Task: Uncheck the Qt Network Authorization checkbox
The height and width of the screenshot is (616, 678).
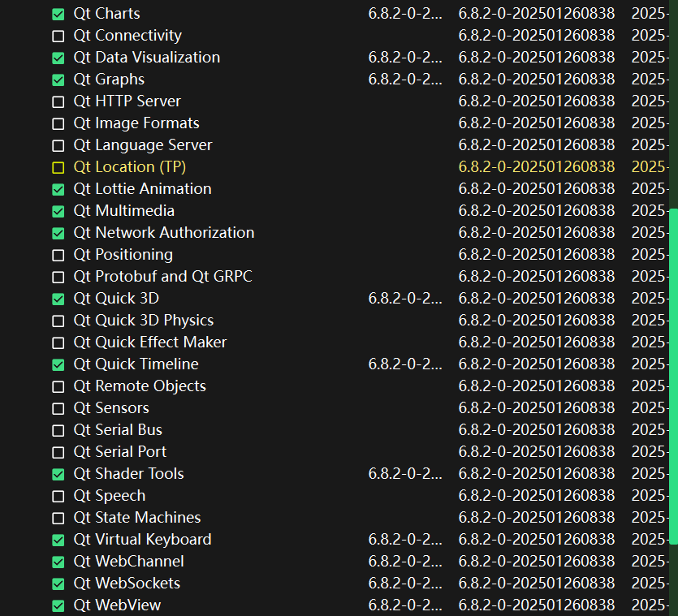Action: 58,234
